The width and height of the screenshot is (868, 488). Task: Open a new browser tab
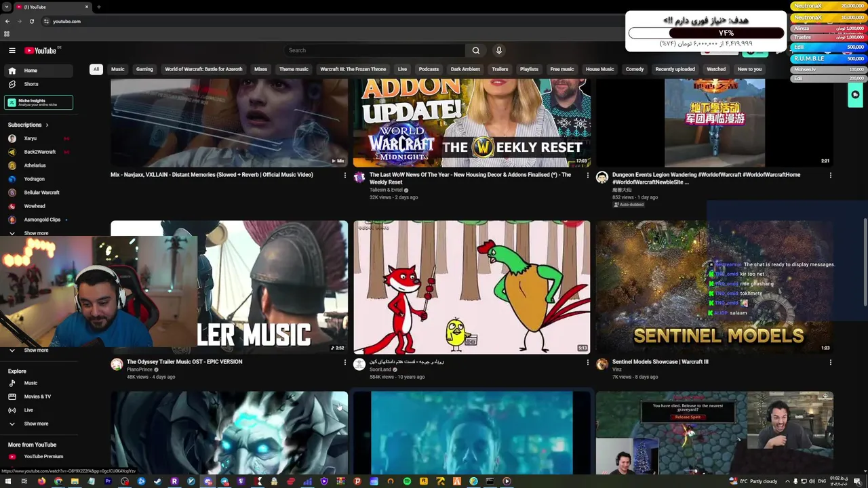click(x=99, y=7)
